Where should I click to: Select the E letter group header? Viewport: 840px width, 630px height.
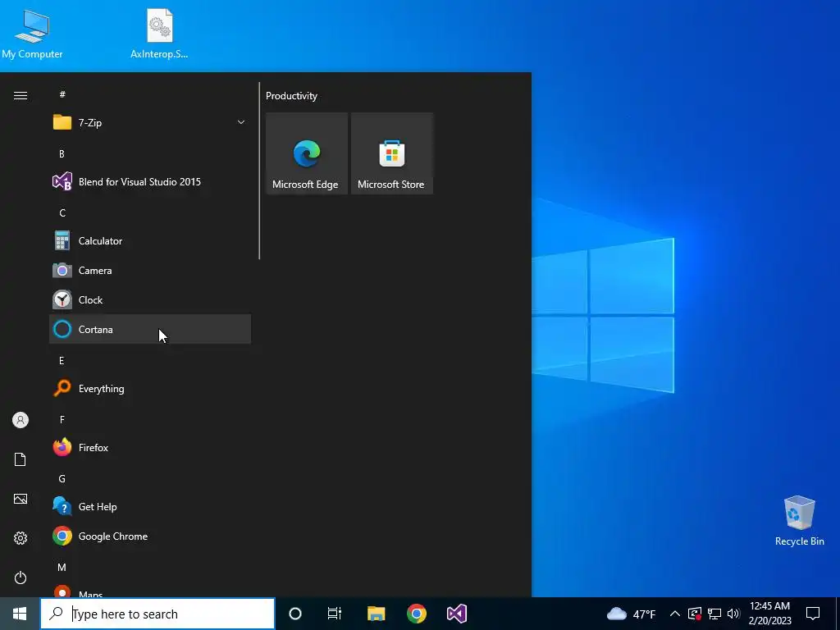[62, 361]
